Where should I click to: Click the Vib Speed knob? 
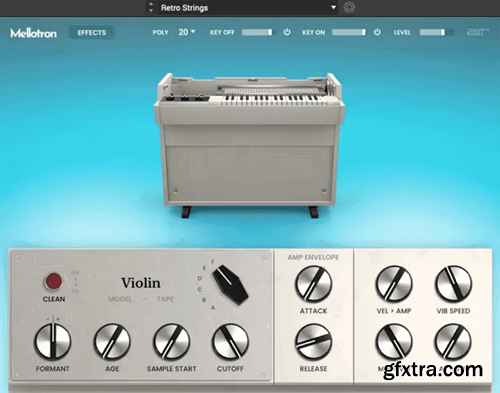pos(453,284)
